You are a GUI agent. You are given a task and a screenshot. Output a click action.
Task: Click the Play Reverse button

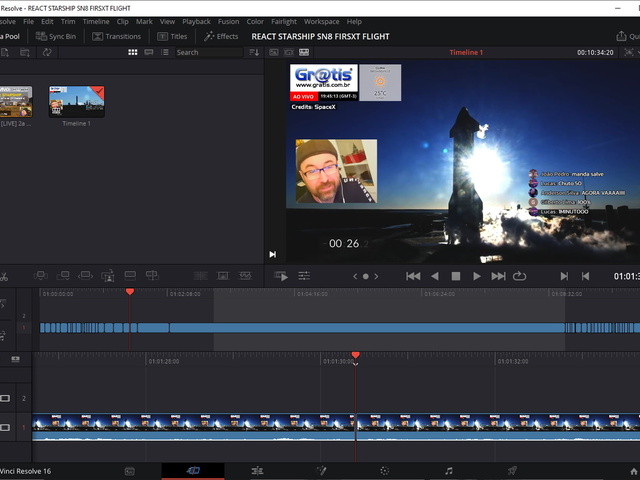pyautogui.click(x=435, y=276)
